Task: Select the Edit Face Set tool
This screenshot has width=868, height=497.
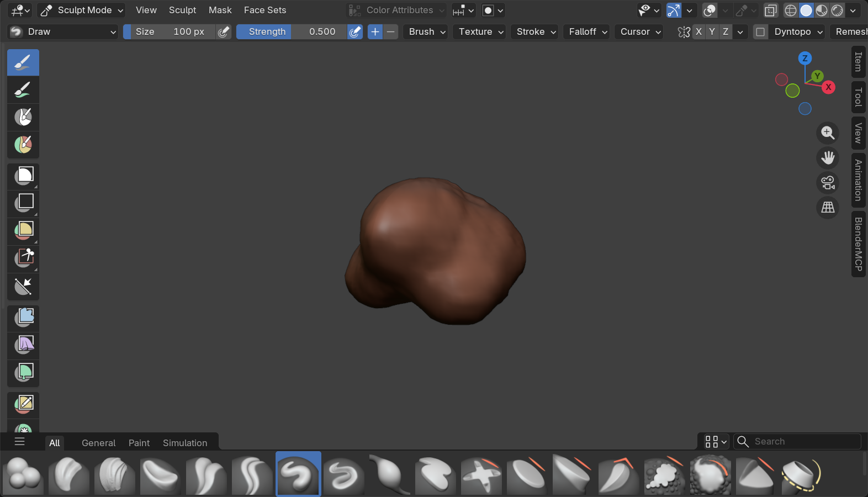Action: (x=23, y=405)
